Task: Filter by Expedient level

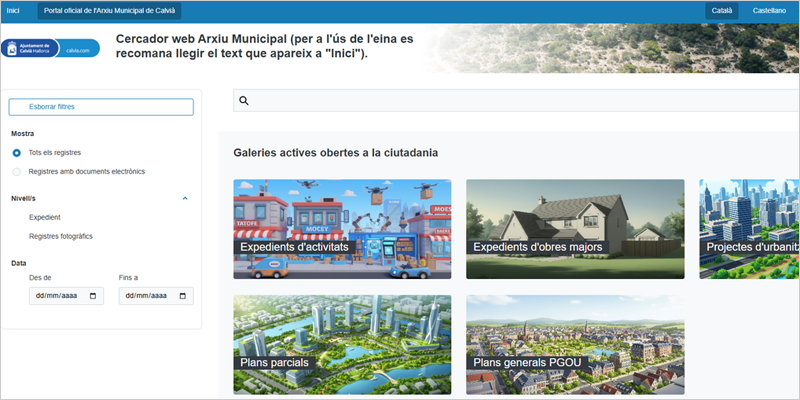Action: (45, 217)
